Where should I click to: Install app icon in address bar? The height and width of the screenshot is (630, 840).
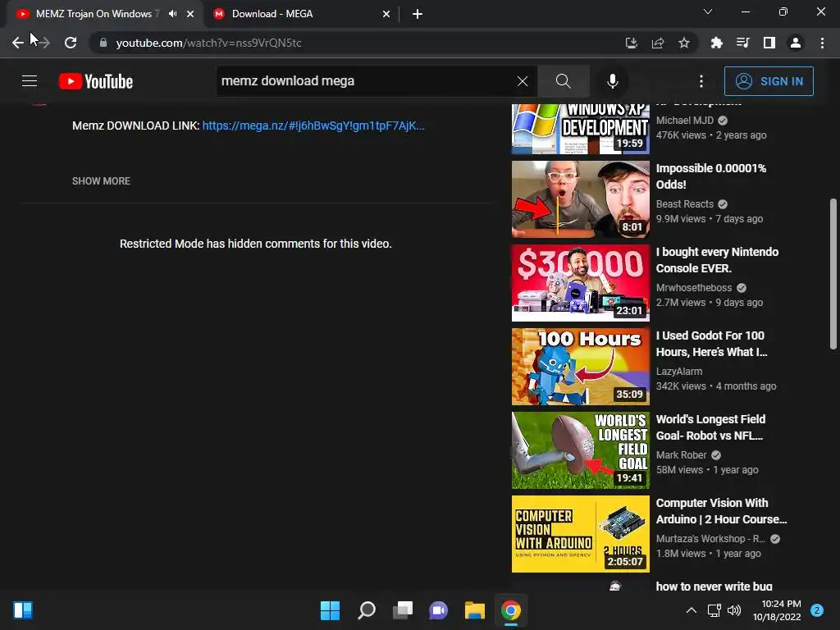click(632, 43)
